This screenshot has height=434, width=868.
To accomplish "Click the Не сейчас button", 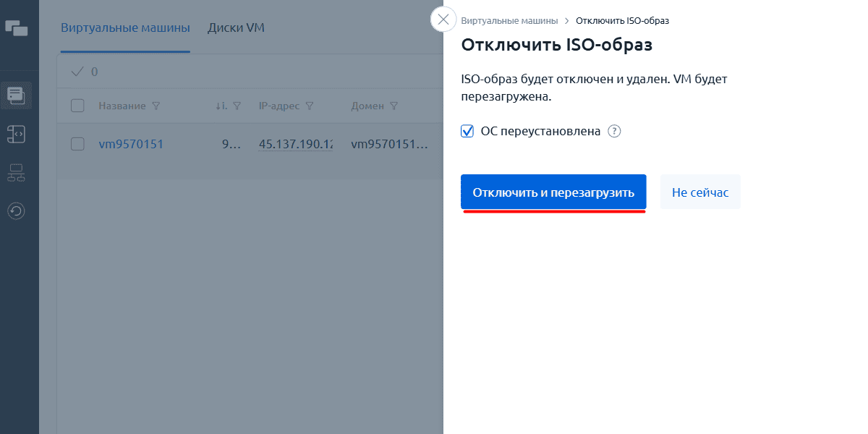I will pos(699,192).
